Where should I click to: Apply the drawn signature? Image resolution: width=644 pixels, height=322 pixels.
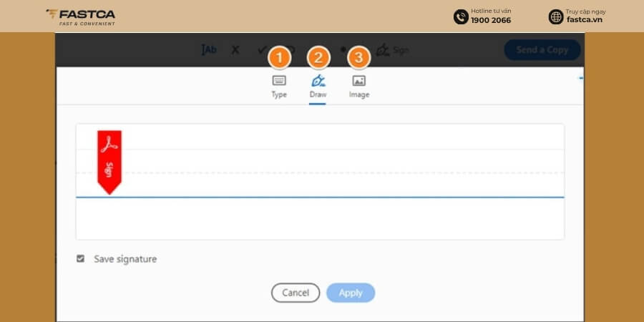click(351, 293)
